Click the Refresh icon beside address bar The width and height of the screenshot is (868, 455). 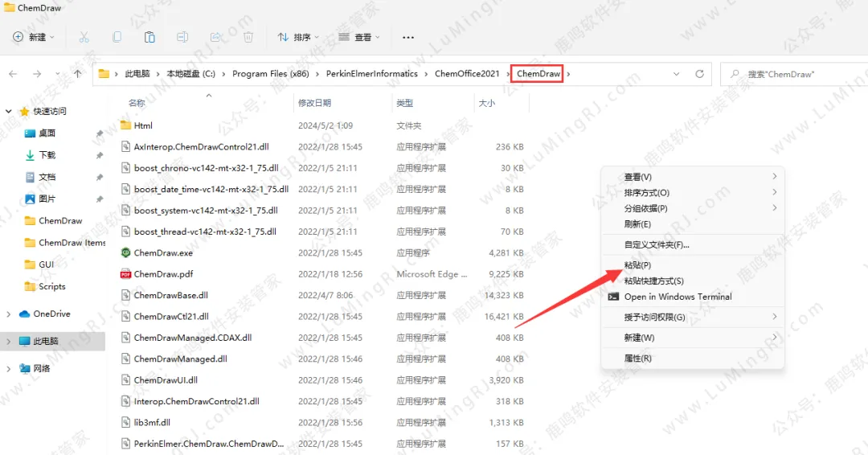coord(699,74)
